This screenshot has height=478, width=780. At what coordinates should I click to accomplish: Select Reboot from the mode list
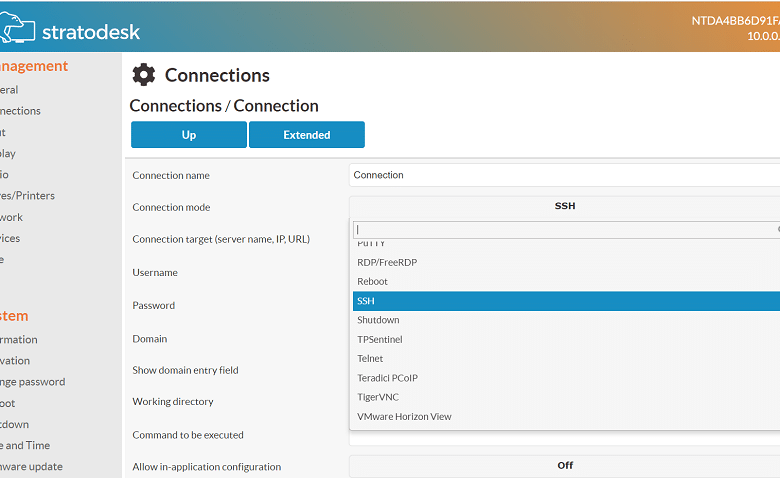coord(566,282)
